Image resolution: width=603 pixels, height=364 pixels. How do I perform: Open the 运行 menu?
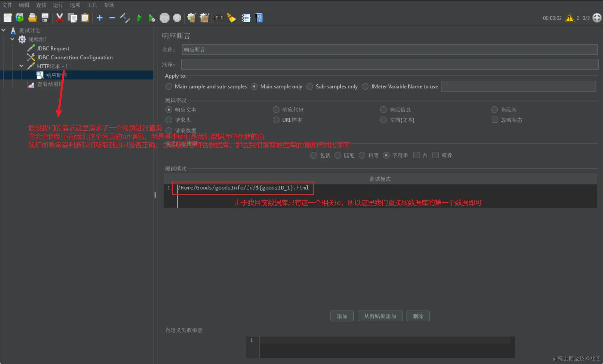[x=58, y=5]
